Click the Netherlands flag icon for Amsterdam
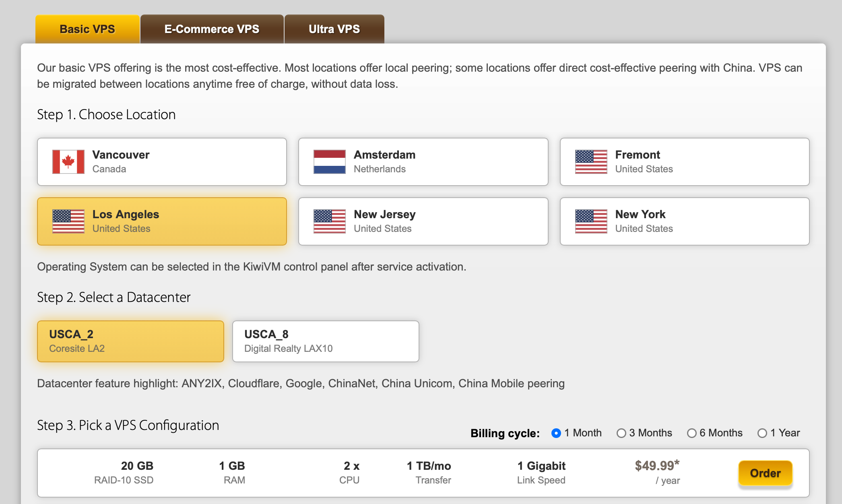 [x=329, y=162]
